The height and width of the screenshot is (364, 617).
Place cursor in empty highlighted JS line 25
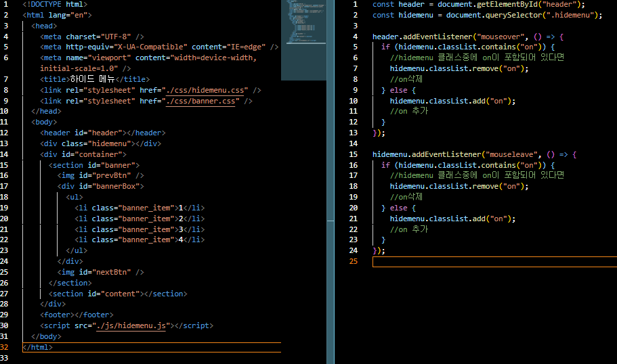pos(494,261)
